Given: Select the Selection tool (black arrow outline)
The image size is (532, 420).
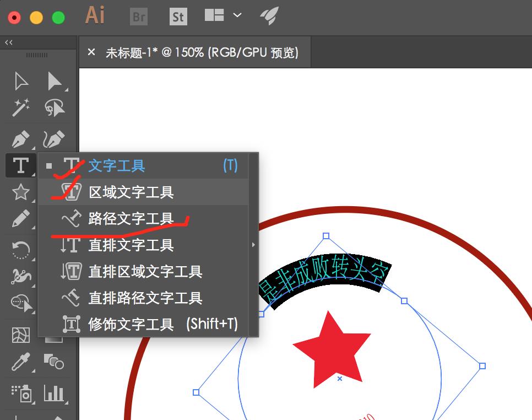Looking at the screenshot, I should click(21, 81).
